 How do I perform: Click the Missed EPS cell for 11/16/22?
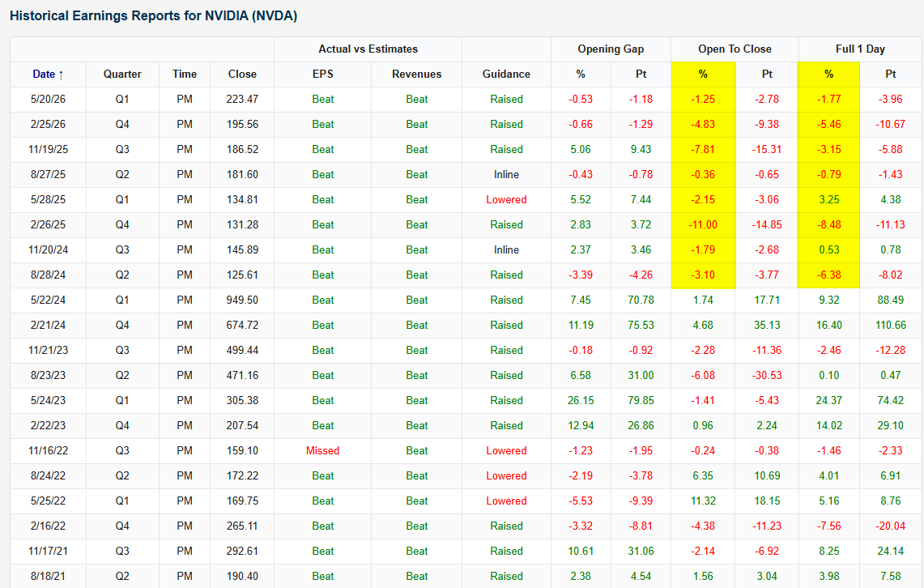pos(323,451)
